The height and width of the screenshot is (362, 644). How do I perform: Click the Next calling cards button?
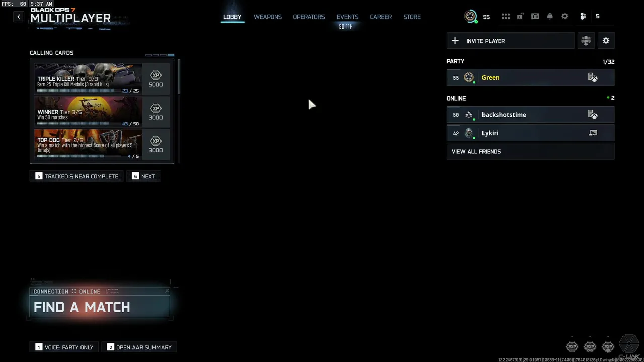click(143, 176)
